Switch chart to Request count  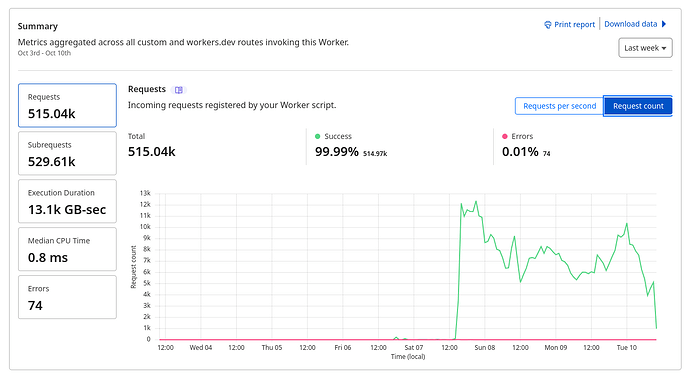pos(638,106)
